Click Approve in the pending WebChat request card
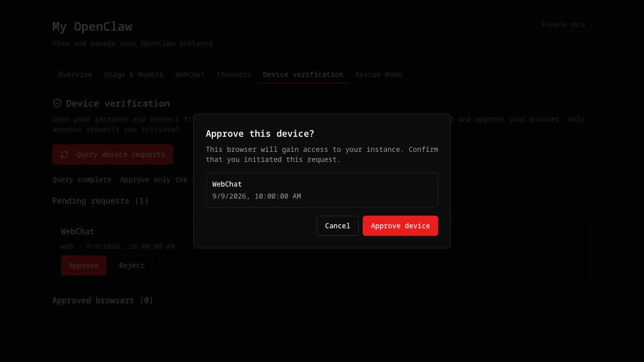This screenshot has width=644, height=362. [x=84, y=265]
